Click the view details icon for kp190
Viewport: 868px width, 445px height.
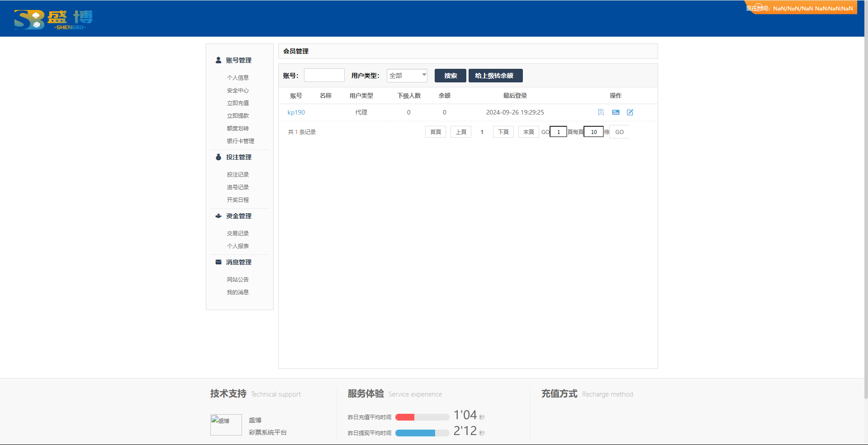click(601, 112)
